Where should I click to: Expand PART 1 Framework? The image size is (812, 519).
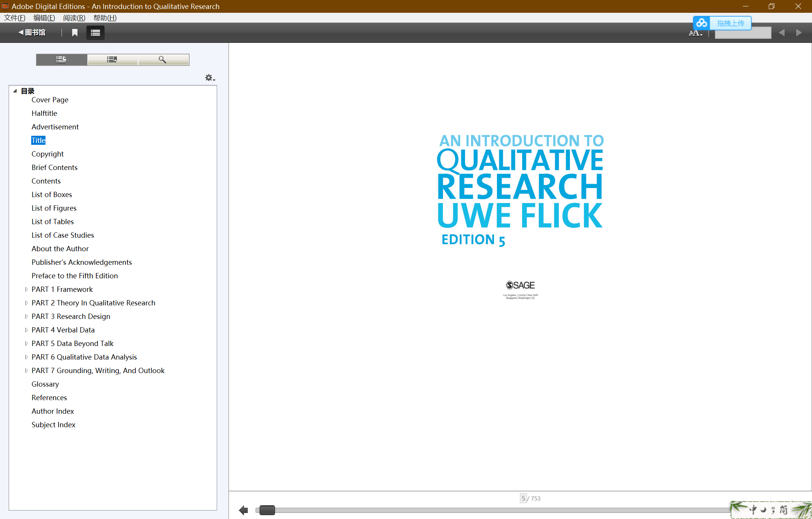26,289
